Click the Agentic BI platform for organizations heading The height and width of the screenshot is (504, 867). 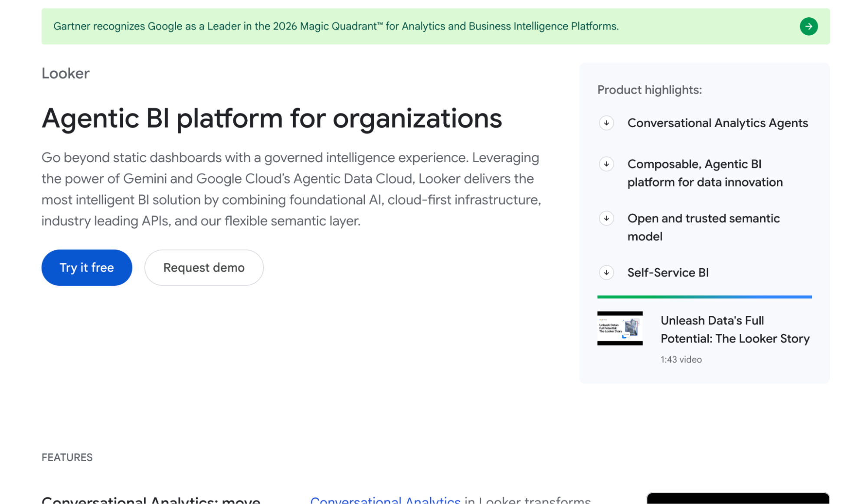pos(272,118)
